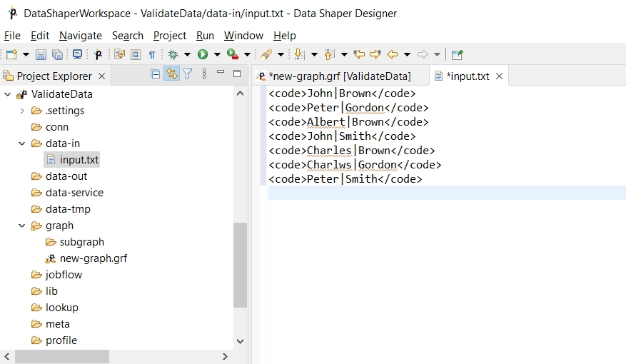
Task: Open the Window menu
Action: pyautogui.click(x=243, y=36)
